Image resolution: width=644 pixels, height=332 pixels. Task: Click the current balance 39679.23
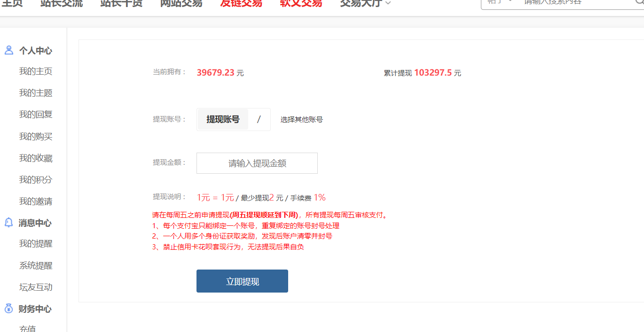point(215,73)
